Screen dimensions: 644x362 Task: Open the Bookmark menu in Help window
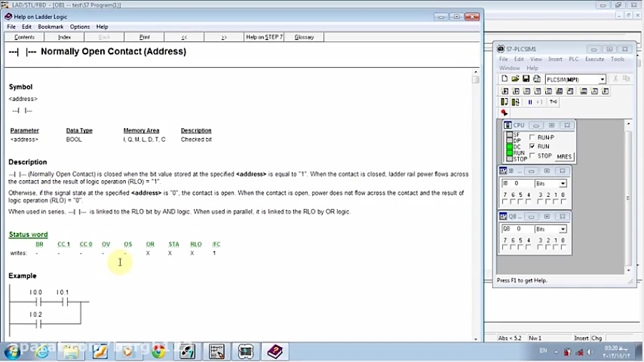(51, 26)
